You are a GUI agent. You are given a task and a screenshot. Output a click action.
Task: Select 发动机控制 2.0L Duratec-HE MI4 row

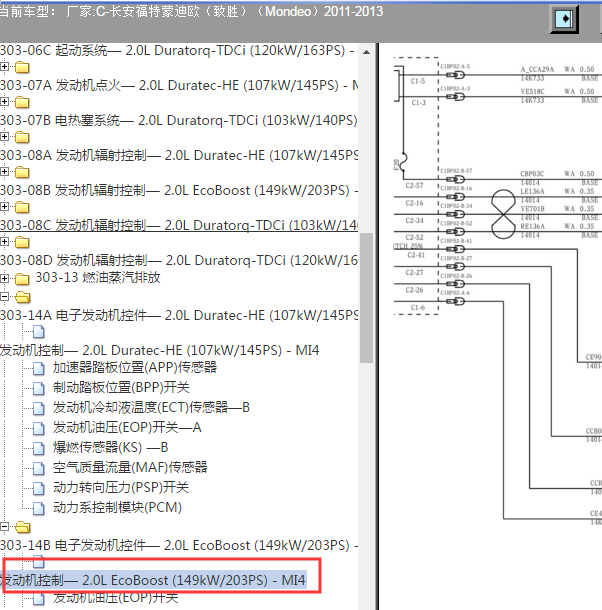pos(160,350)
